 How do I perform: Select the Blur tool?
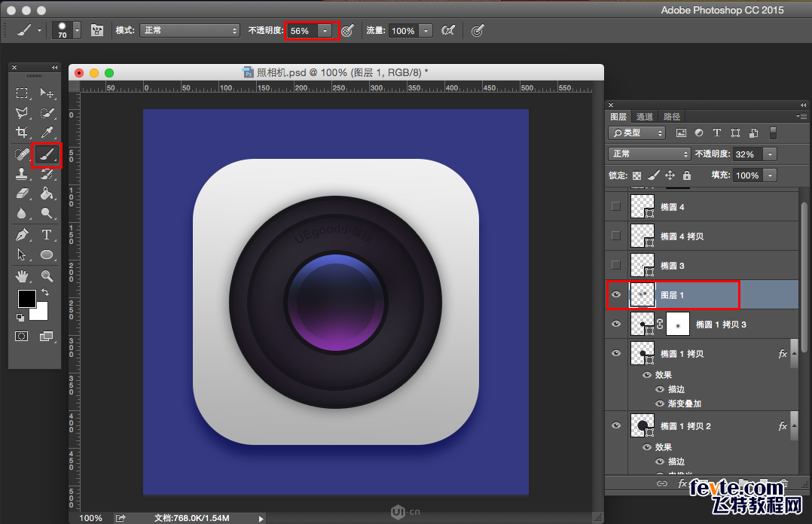click(22, 213)
